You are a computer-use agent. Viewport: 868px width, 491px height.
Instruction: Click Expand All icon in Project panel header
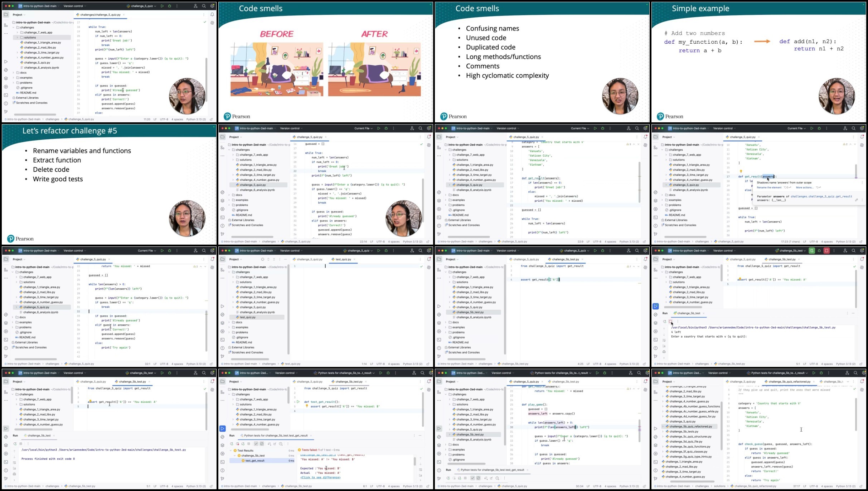[268, 259]
